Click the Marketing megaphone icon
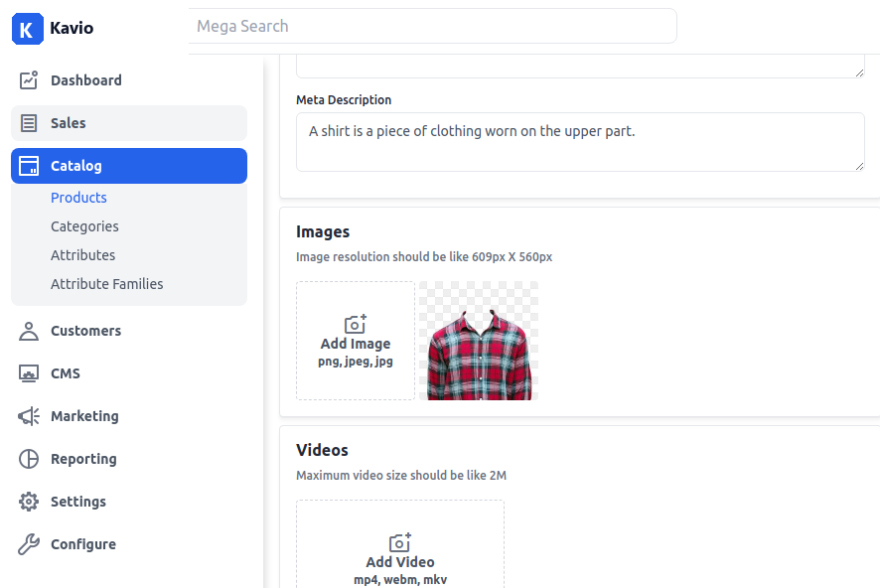The image size is (880, 588). [29, 416]
